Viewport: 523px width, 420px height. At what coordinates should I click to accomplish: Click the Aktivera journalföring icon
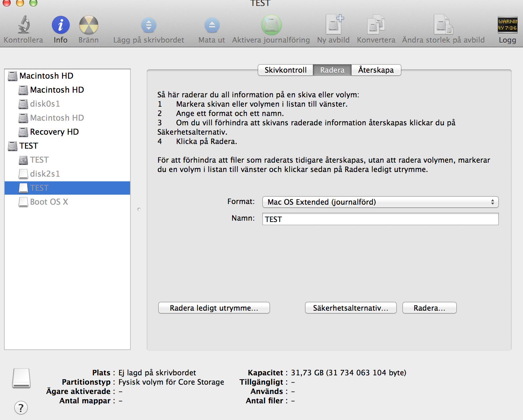pos(271,25)
